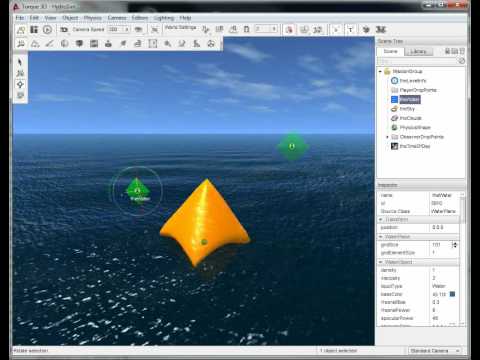Select PhysicsPlane in scene tree
480x360 pixels.
tap(415, 127)
